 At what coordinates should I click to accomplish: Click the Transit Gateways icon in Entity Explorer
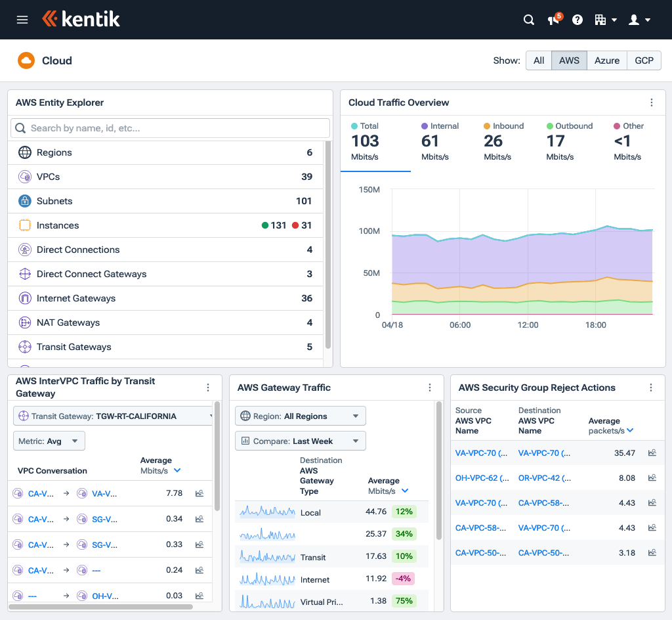point(24,347)
